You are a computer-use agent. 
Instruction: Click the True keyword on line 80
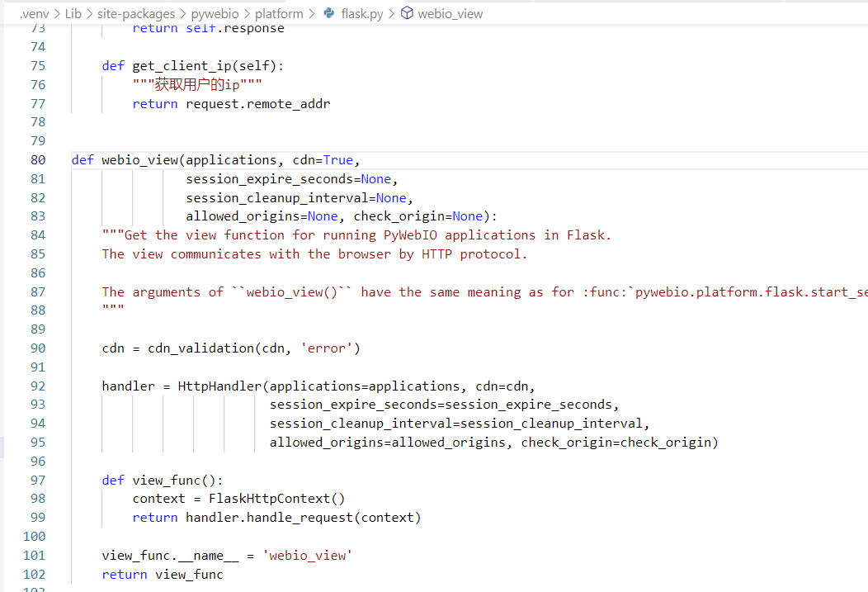pos(338,159)
